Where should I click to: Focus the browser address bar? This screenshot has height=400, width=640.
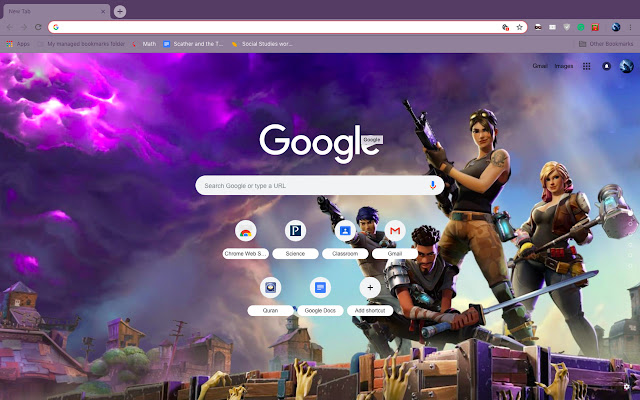(x=287, y=27)
